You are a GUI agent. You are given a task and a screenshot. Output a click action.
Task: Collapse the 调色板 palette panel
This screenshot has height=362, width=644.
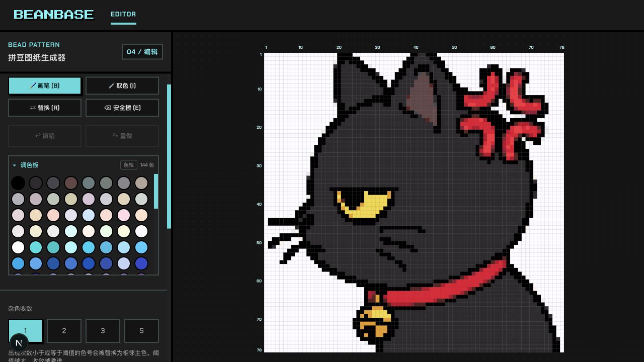[x=15, y=165]
